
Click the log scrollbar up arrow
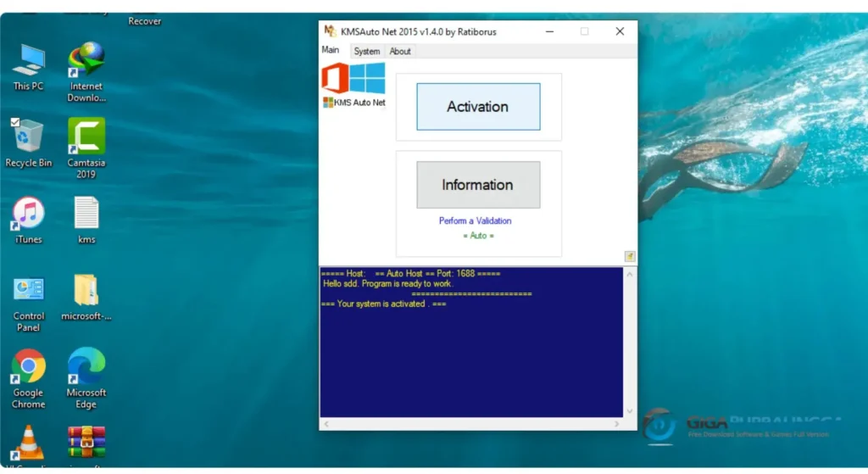coord(630,274)
